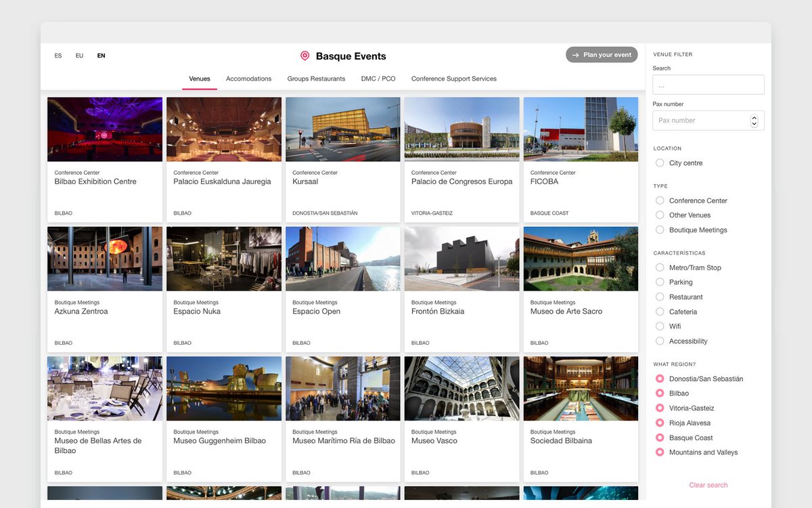Open the Museo Marítimo Ría de Bilbao photo

click(x=343, y=389)
